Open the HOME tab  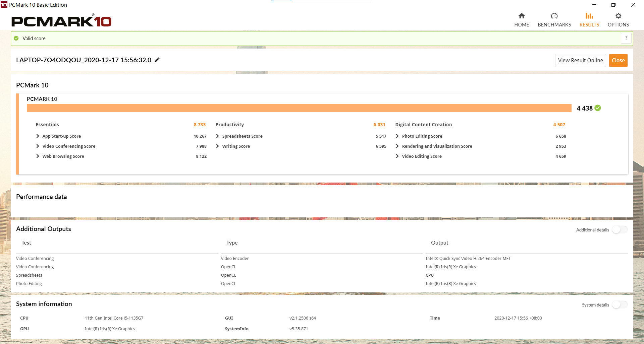coord(522,20)
